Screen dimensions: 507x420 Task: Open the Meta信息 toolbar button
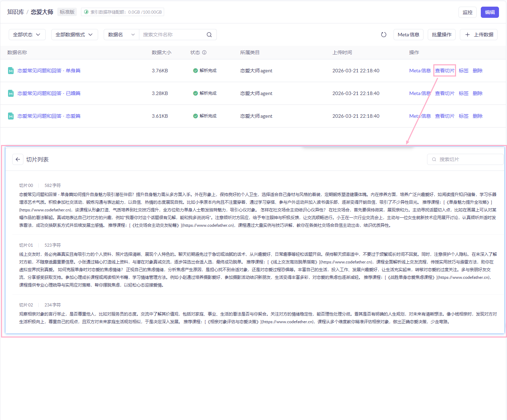point(408,35)
